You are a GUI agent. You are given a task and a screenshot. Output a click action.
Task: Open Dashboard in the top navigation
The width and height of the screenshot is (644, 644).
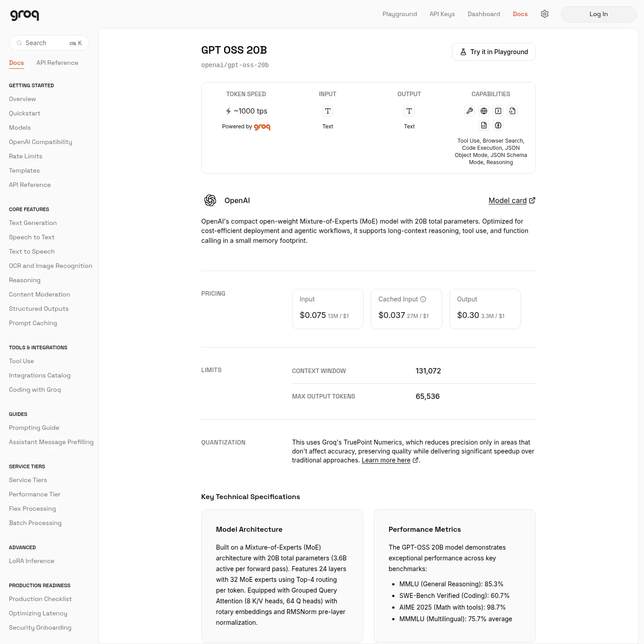(484, 14)
